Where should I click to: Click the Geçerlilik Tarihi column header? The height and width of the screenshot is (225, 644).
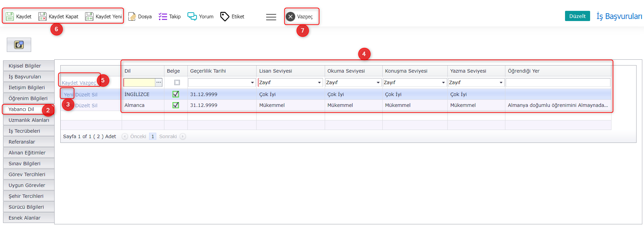click(222, 71)
